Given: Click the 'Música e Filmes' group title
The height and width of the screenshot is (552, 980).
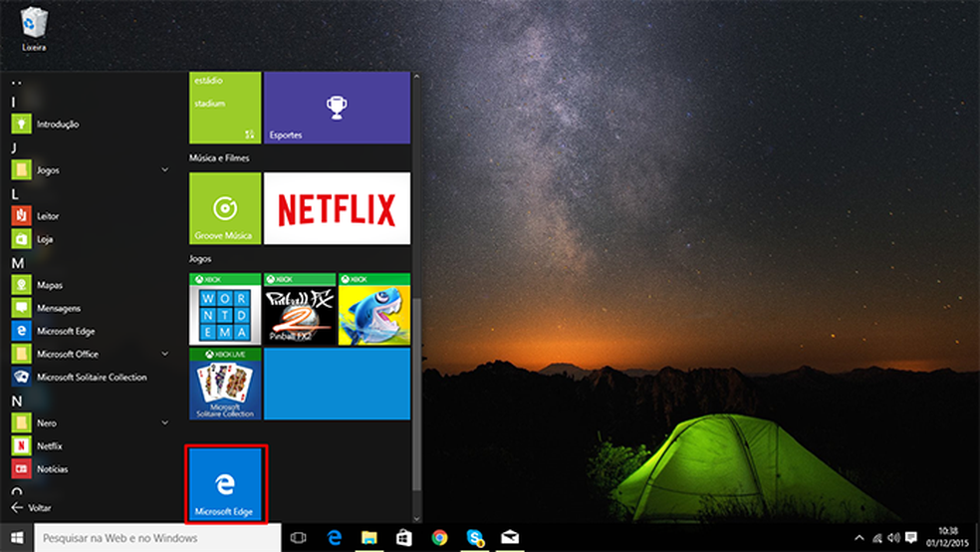Looking at the screenshot, I should (x=219, y=158).
